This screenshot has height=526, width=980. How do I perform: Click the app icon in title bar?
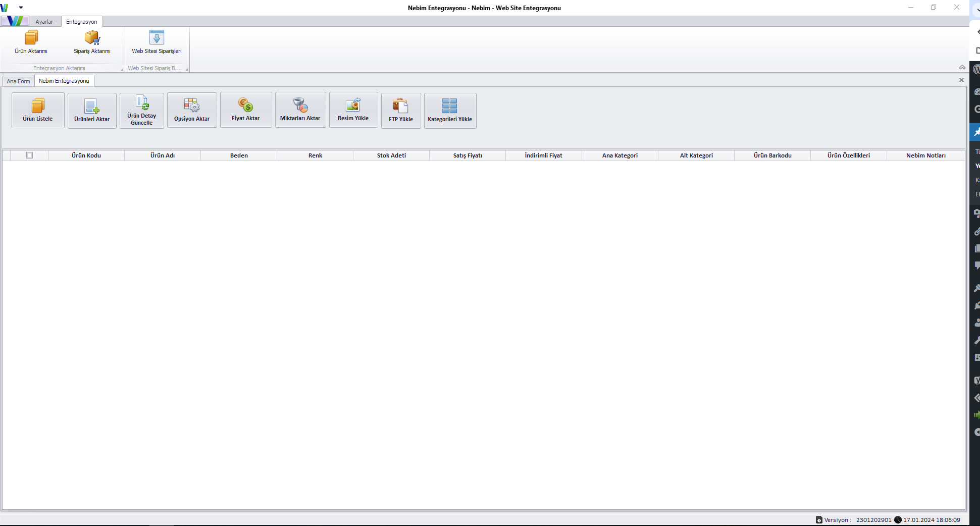5,8
